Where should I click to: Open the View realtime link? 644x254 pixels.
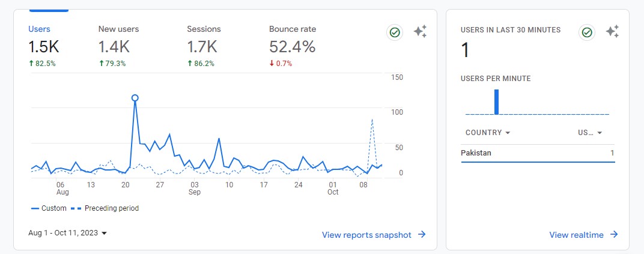(576, 235)
